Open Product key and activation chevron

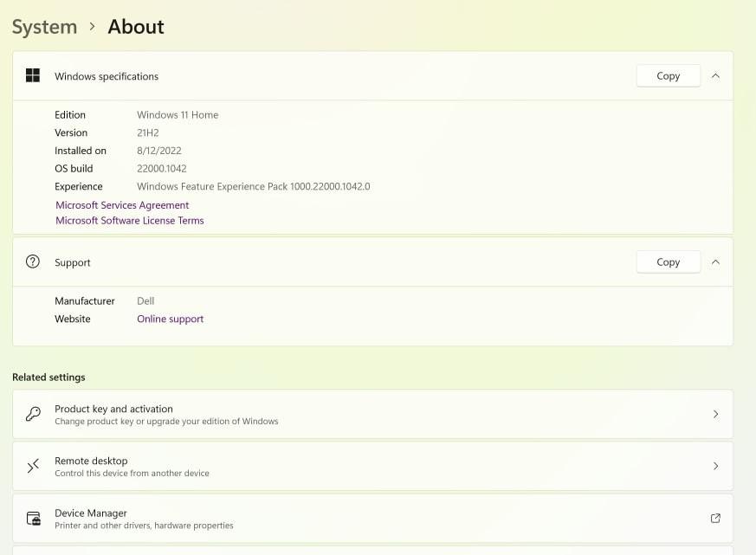715,414
